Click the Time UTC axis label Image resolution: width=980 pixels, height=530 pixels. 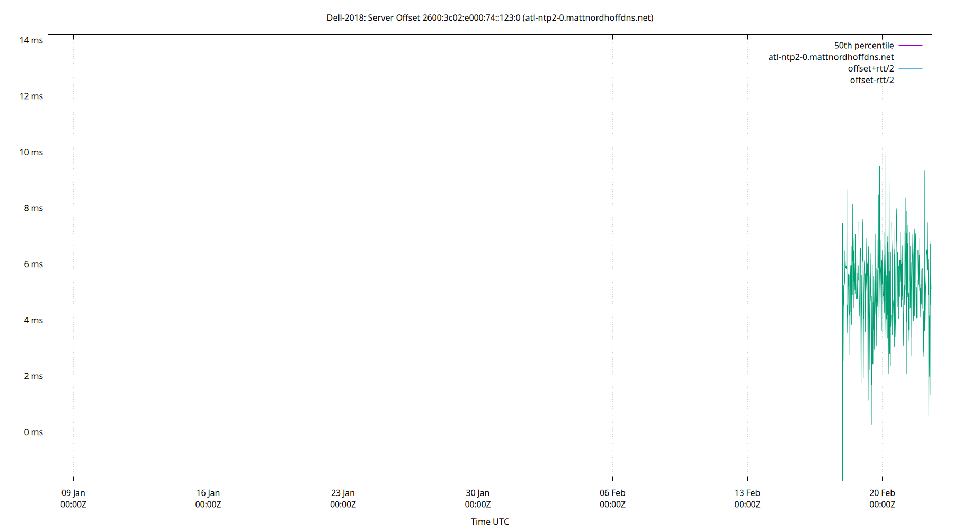489,522
